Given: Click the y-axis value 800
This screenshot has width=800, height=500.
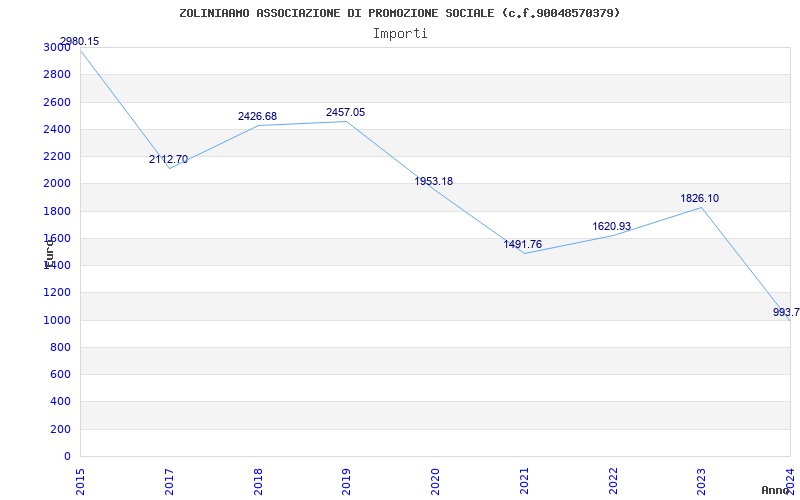Looking at the screenshot, I should tap(63, 347).
